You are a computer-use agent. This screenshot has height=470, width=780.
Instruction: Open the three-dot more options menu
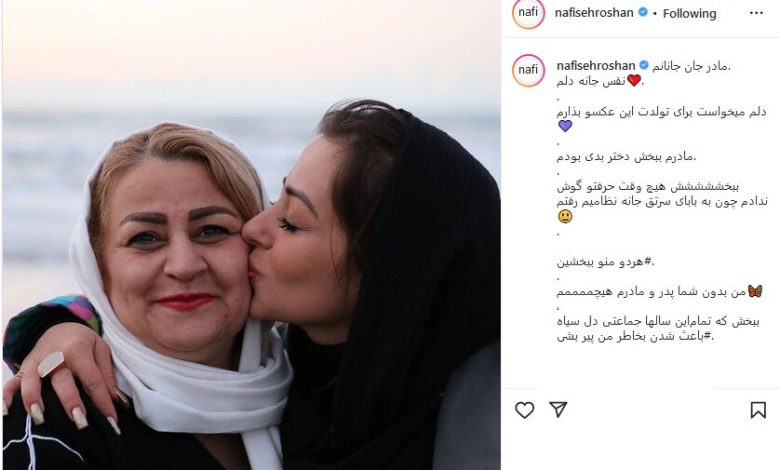[756, 13]
